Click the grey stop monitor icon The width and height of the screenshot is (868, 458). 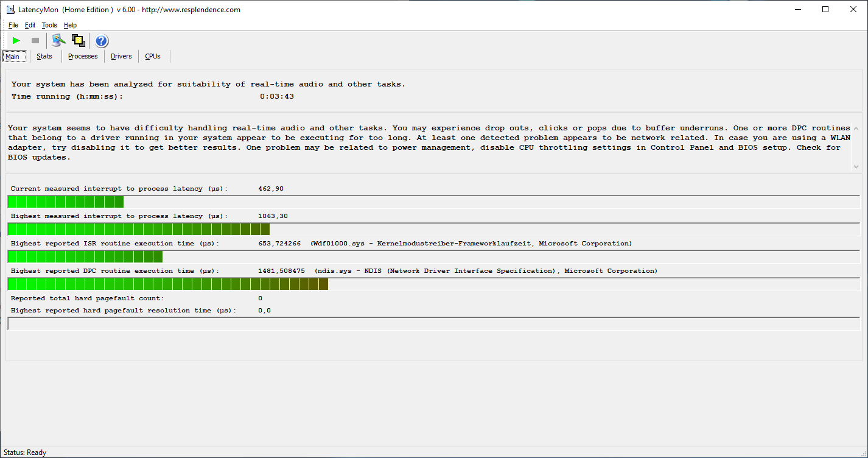click(35, 41)
